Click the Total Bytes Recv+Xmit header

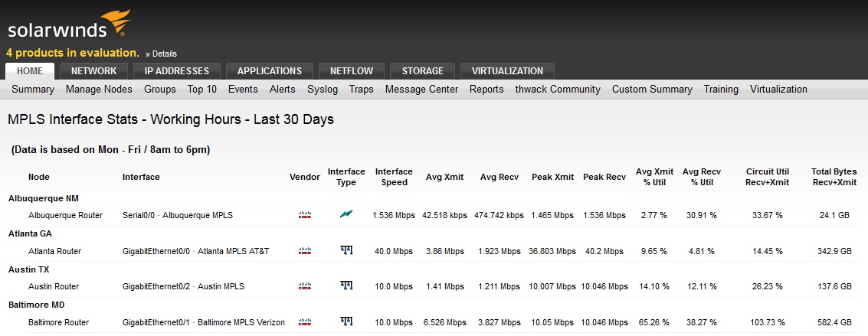click(x=834, y=177)
